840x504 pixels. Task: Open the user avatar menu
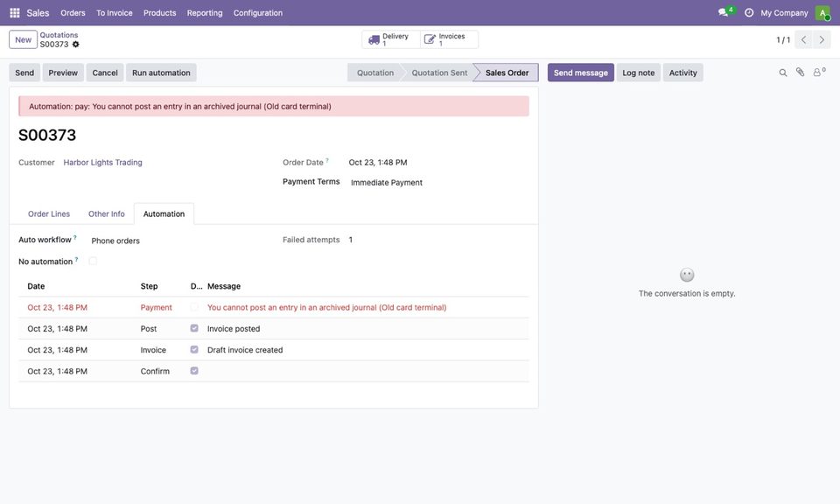point(822,13)
